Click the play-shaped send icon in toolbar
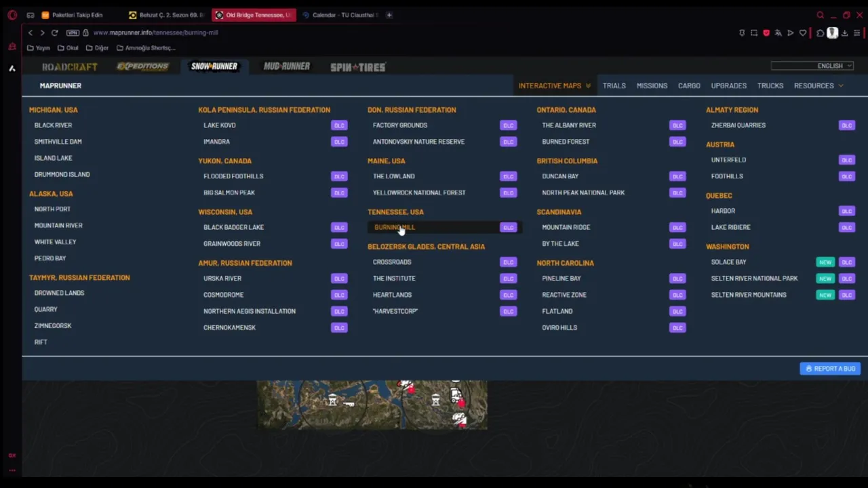868x488 pixels. pos(791,33)
